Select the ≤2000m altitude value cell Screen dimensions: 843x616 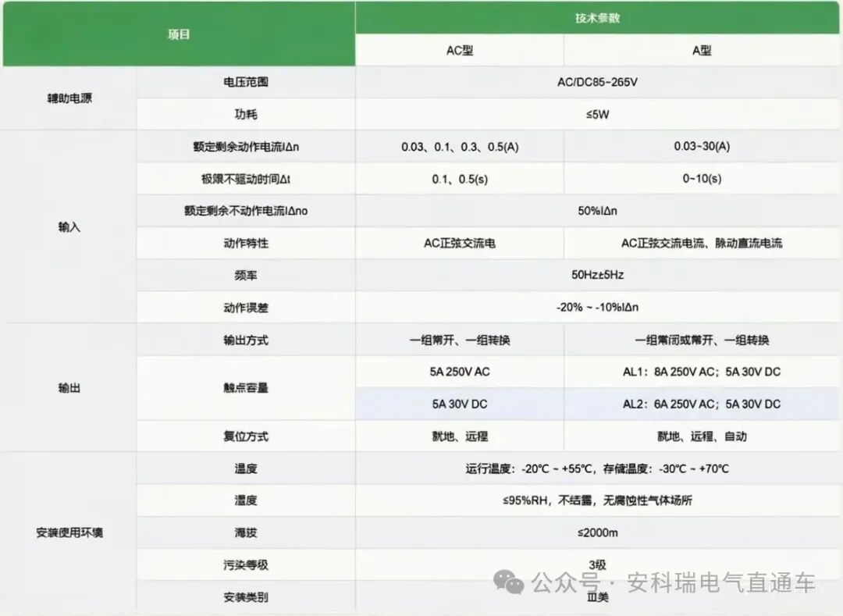[x=599, y=532]
